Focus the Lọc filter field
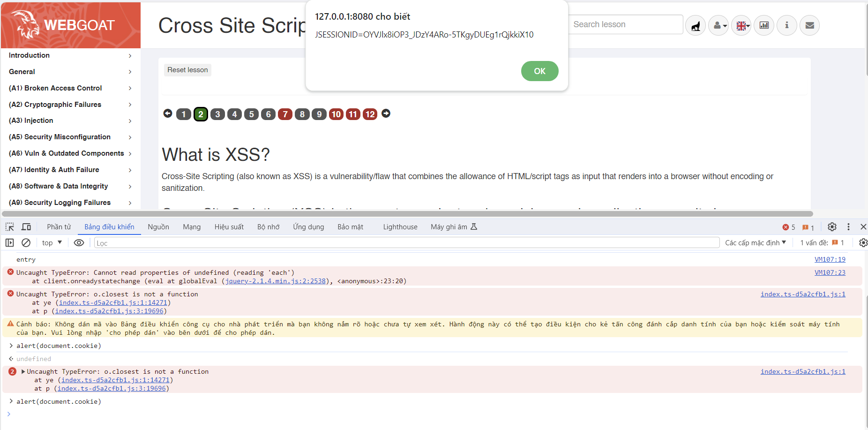 coord(407,243)
